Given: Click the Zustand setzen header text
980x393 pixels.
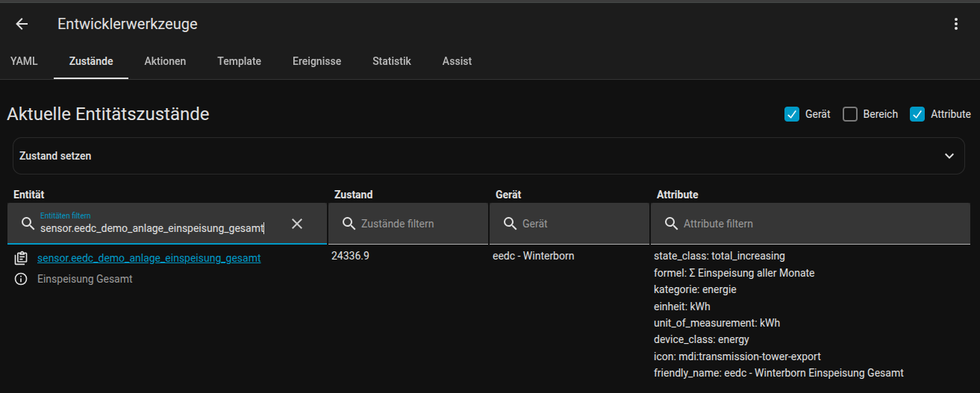Looking at the screenshot, I should point(55,156).
